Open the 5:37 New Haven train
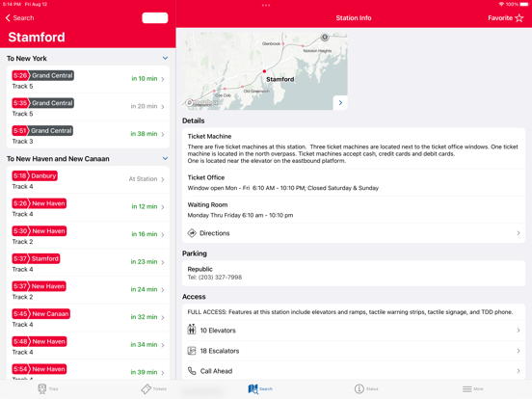Screen dimensions: 532x399 coord(88,290)
